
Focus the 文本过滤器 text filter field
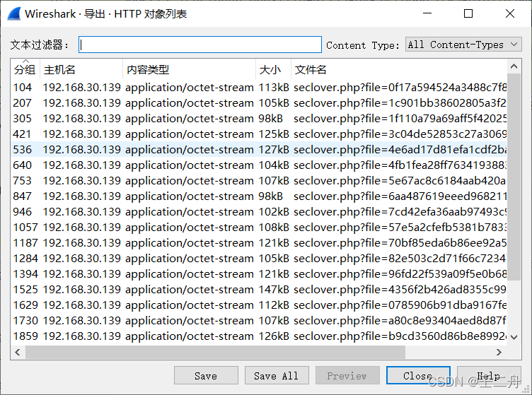(200, 45)
